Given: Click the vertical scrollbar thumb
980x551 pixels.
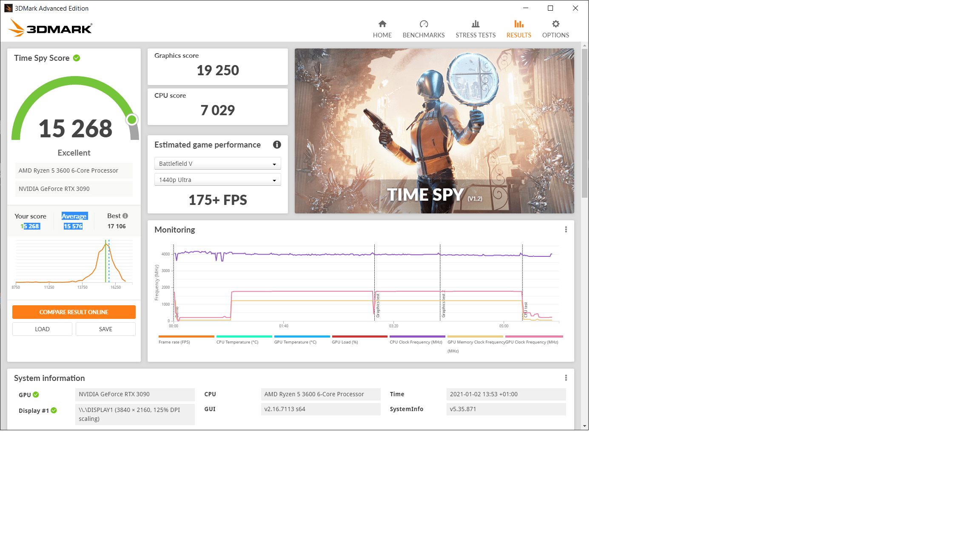Looking at the screenshot, I should [585, 123].
